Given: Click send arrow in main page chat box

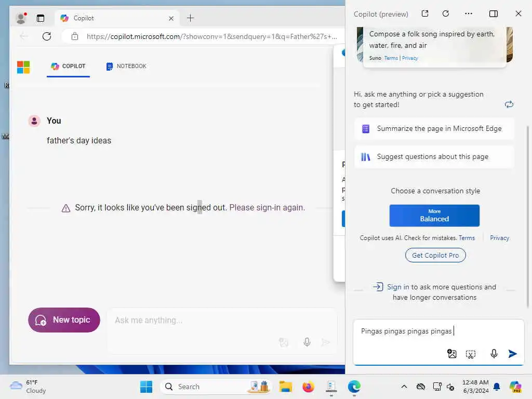Looking at the screenshot, I should point(326,342).
